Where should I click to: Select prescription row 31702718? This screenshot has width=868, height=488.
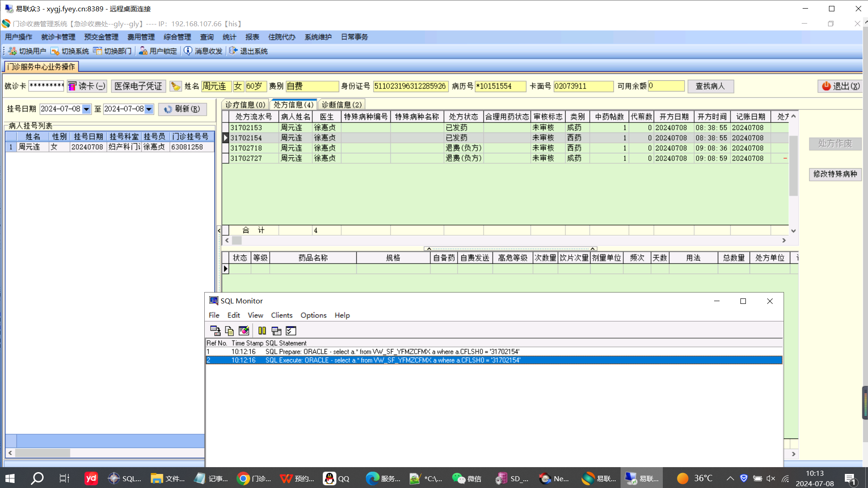pyautogui.click(x=246, y=148)
